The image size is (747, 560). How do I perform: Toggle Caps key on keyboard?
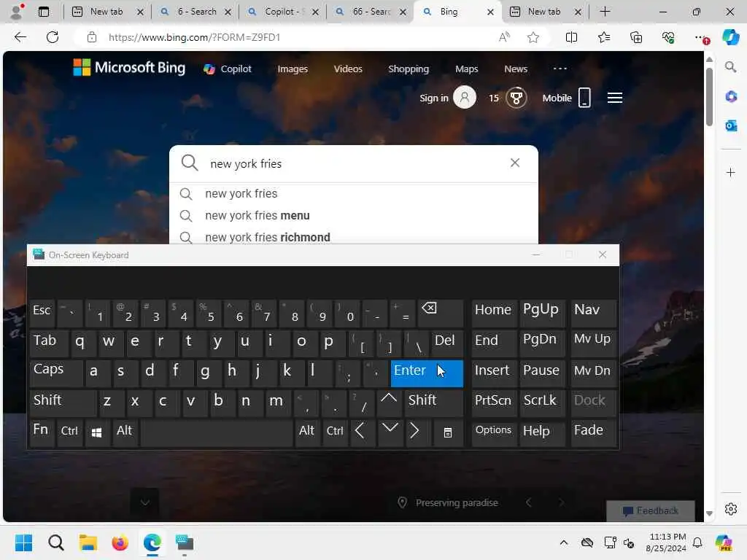[x=55, y=373]
